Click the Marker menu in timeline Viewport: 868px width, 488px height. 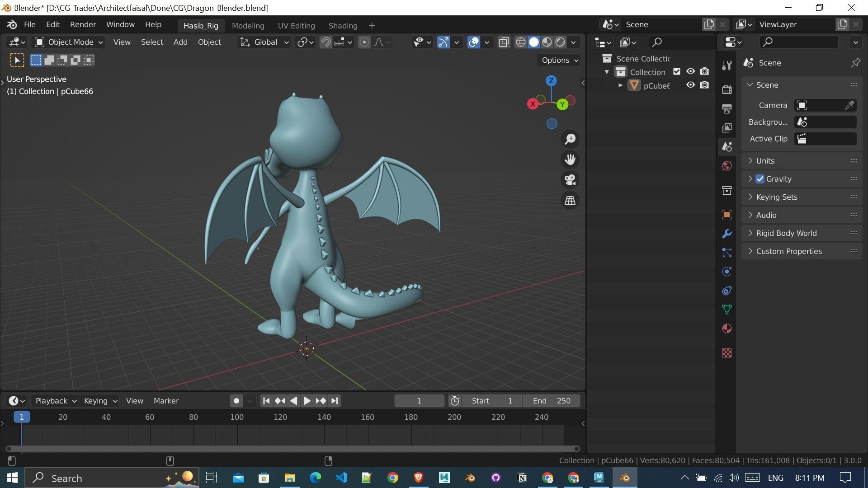pos(166,401)
